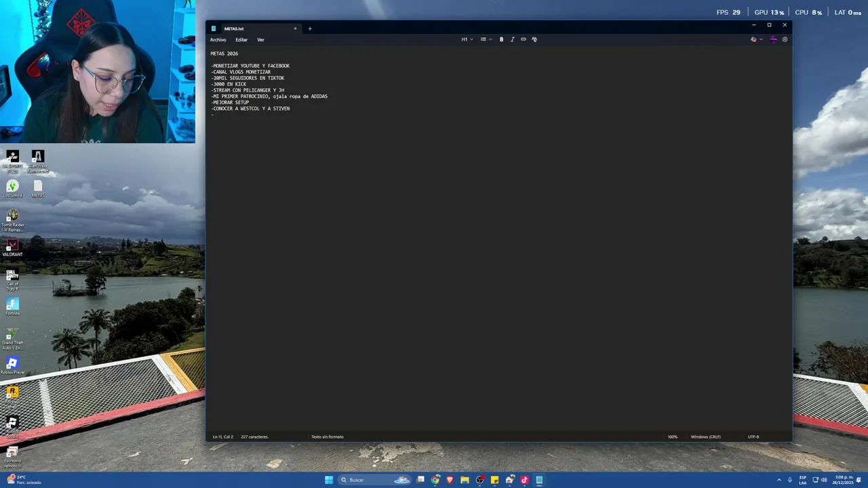The width and height of the screenshot is (868, 488).
Task: Open TikTok app from the taskbar
Action: pos(524,480)
